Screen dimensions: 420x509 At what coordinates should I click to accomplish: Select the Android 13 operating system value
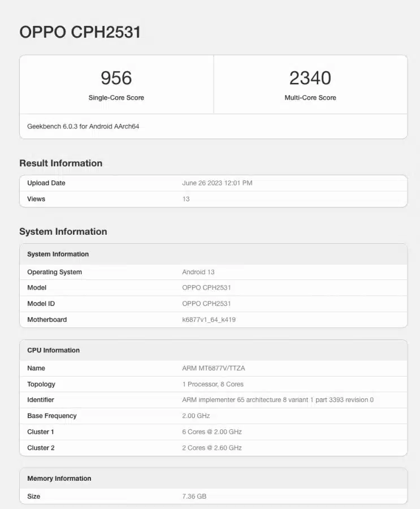198,272
